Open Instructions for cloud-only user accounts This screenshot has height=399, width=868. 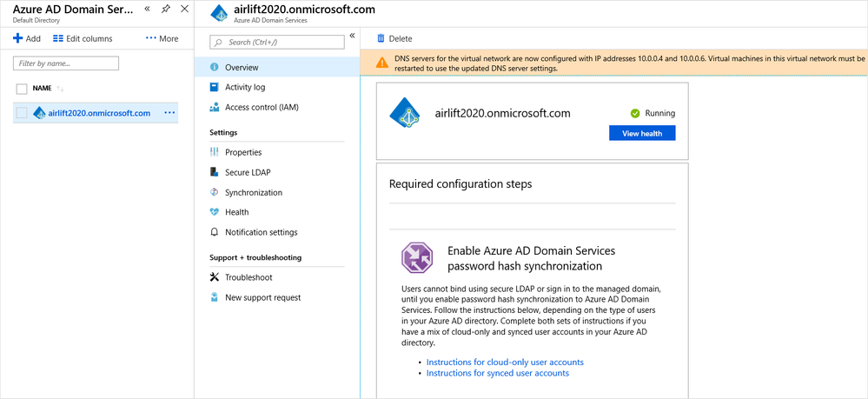[x=505, y=362]
